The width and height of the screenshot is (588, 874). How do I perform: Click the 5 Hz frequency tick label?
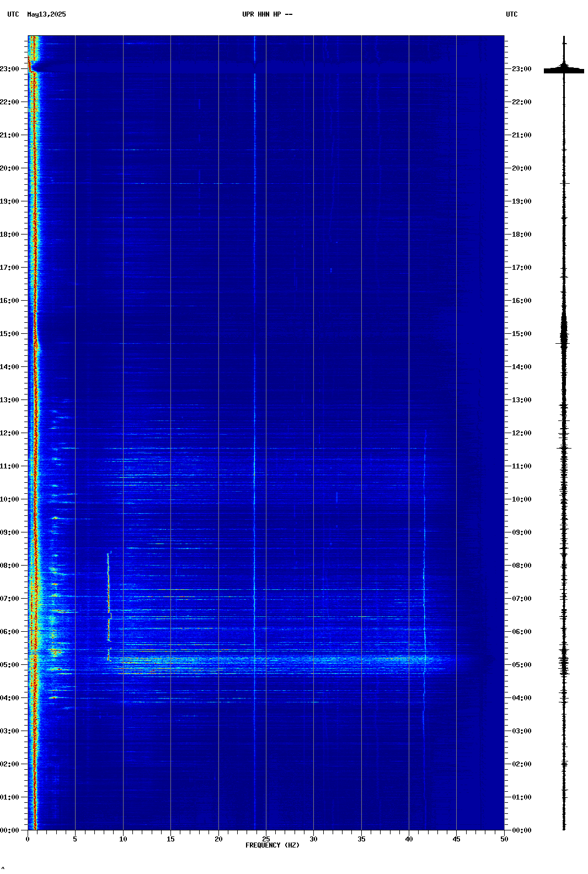tap(75, 839)
